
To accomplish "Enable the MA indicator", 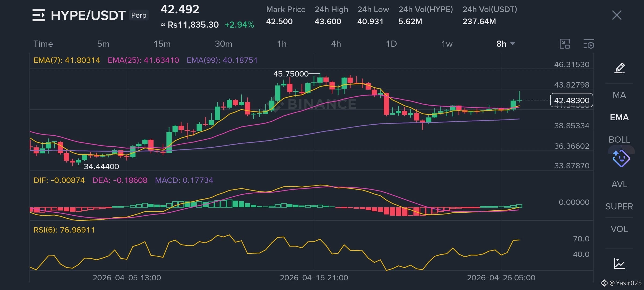I will pyautogui.click(x=619, y=95).
